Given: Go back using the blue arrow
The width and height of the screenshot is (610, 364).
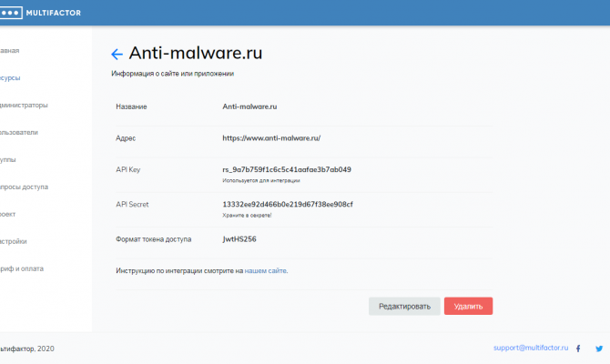Looking at the screenshot, I should click(x=117, y=54).
